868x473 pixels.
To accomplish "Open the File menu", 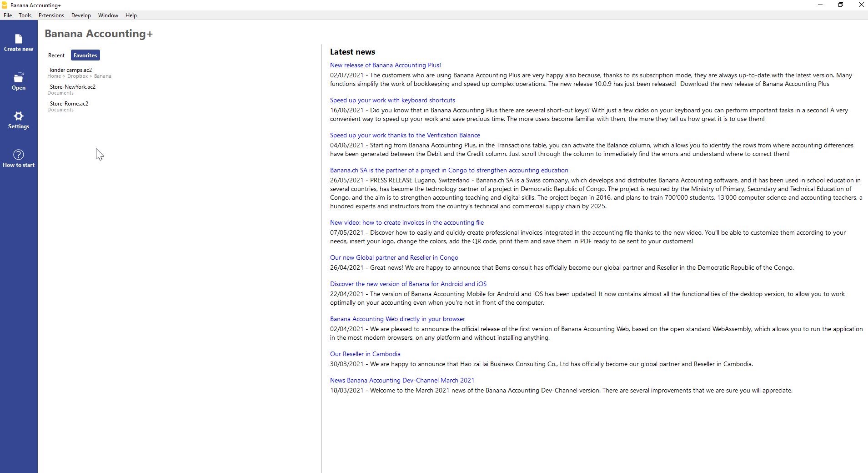I will 8,15.
